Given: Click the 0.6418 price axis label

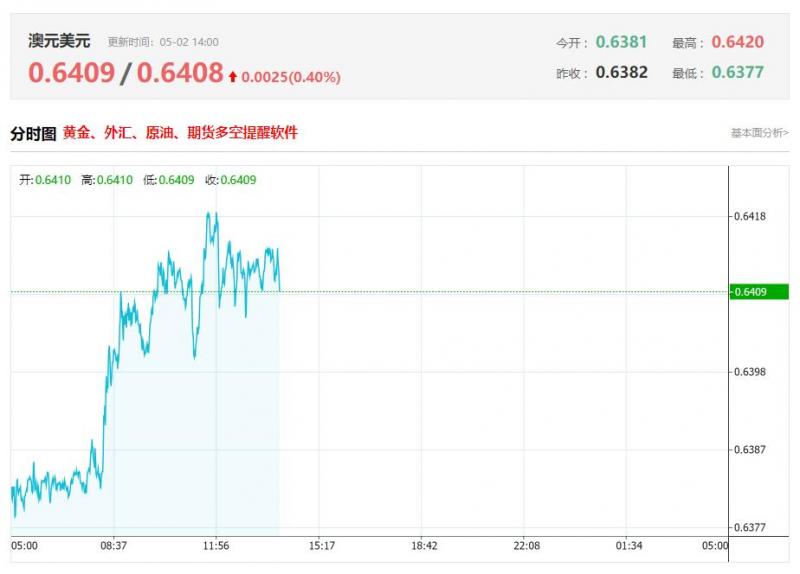Looking at the screenshot, I should [749, 216].
